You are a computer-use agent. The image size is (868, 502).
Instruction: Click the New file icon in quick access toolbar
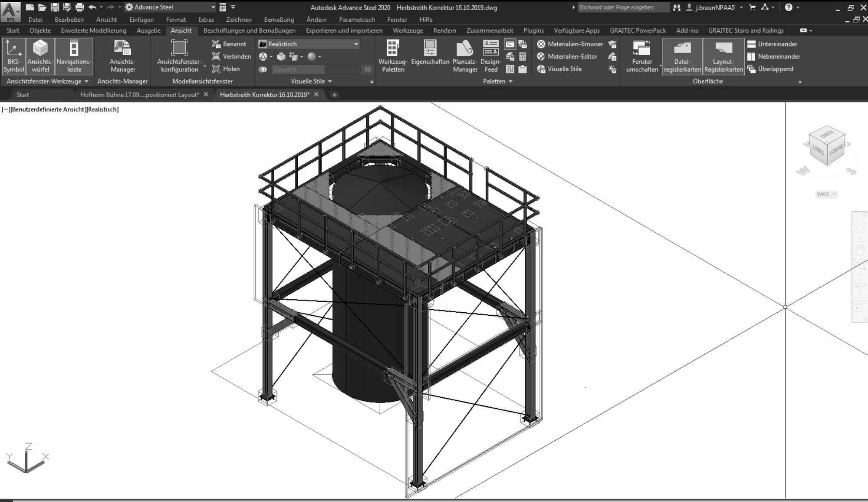(30, 7)
